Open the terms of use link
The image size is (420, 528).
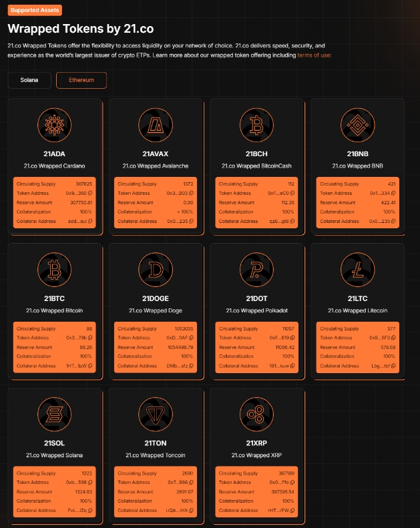314,55
